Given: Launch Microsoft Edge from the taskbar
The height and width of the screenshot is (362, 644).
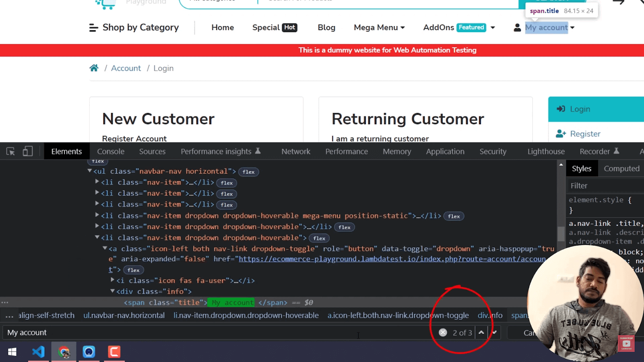Looking at the screenshot, I should pyautogui.click(x=89, y=352).
